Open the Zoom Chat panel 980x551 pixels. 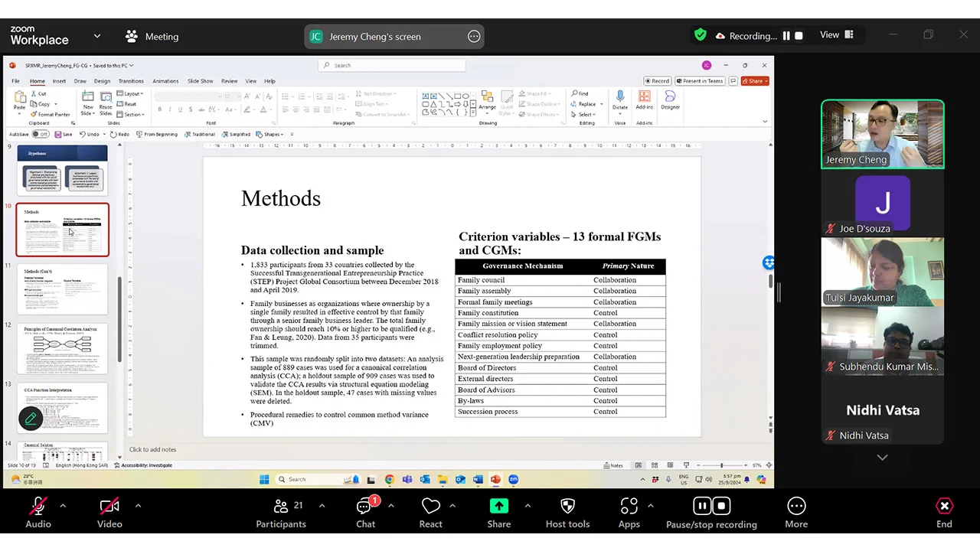click(365, 513)
